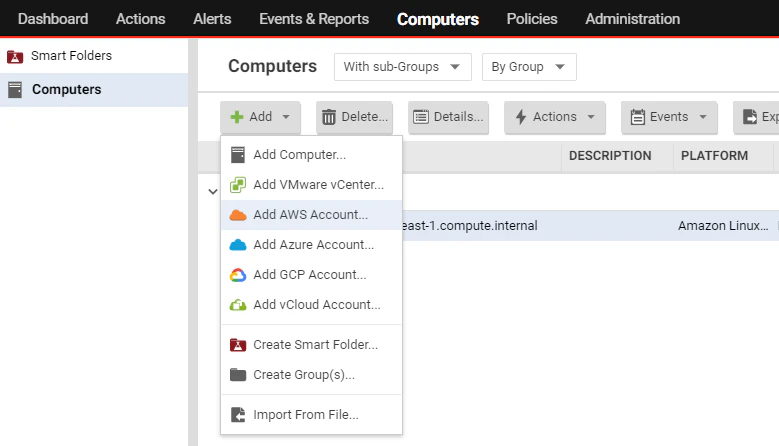Click the Add Computer server icon

point(238,155)
